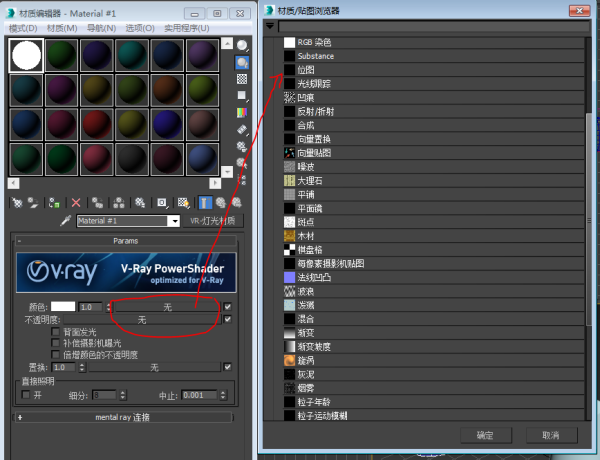Click the 置换 value spinner arrows
The width and height of the screenshot is (600, 460).
point(82,367)
